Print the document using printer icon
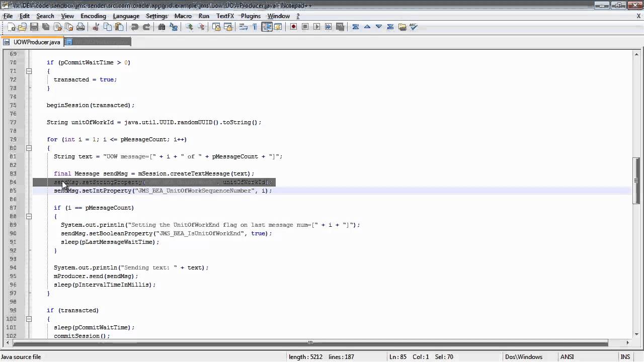The width and height of the screenshot is (644, 362). (80, 27)
